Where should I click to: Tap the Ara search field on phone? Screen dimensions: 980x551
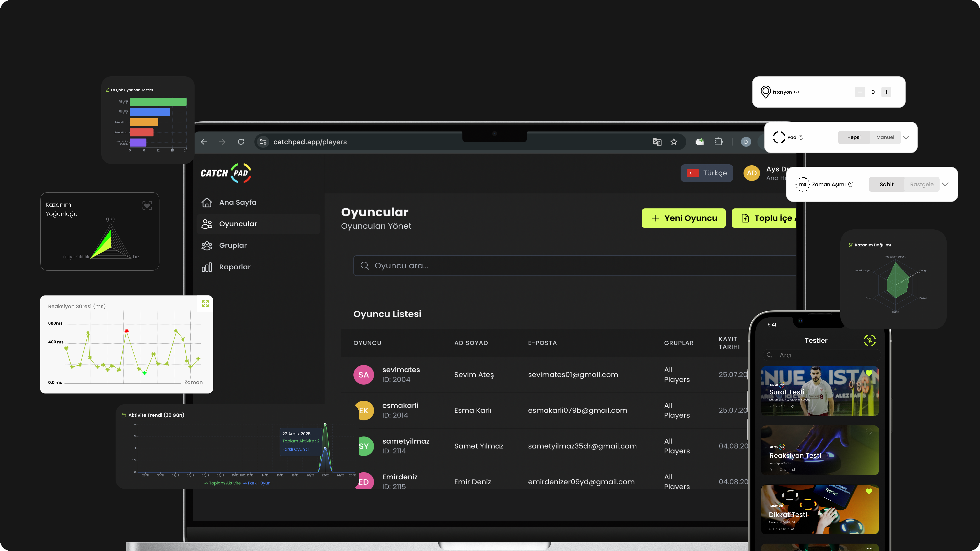[822, 355]
